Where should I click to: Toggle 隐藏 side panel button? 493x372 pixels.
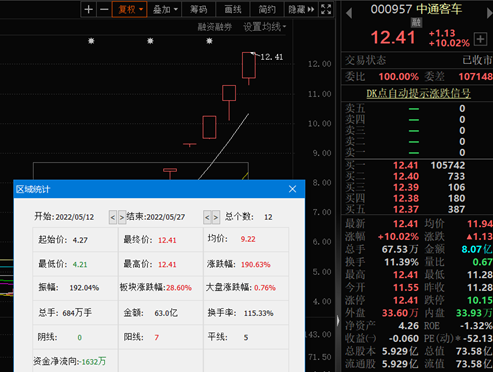[301, 9]
